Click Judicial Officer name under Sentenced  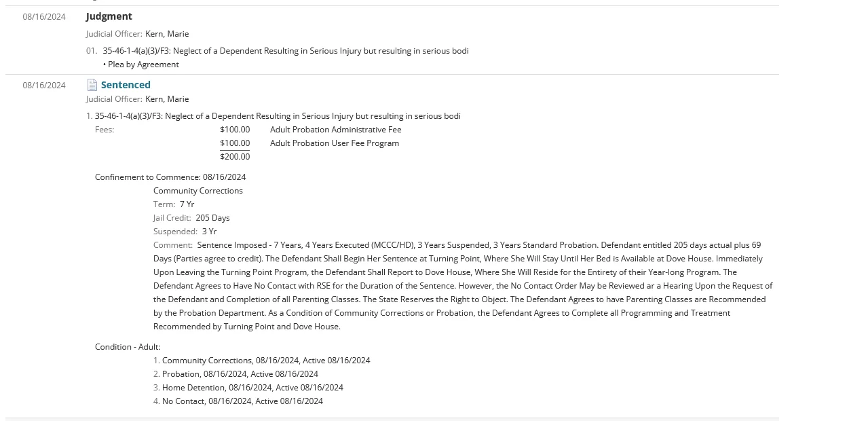pos(167,99)
